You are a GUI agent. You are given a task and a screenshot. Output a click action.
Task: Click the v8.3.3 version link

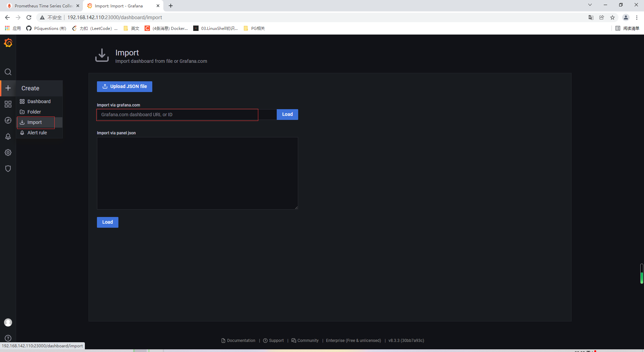pos(406,341)
